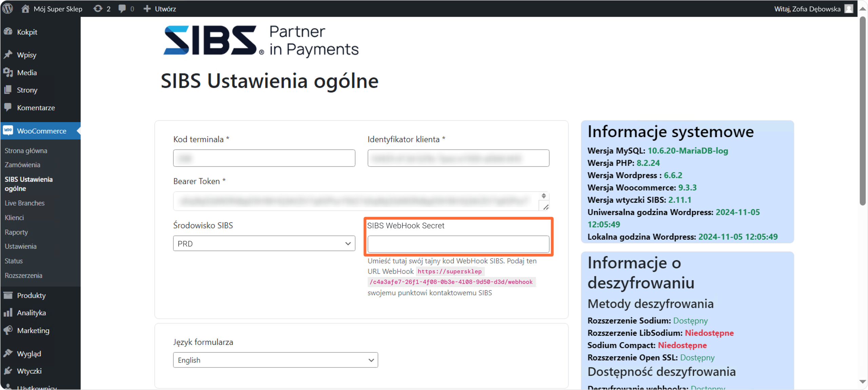This screenshot has height=390, width=868.
Task: Click the Marketing megaphone icon
Action: click(8, 330)
